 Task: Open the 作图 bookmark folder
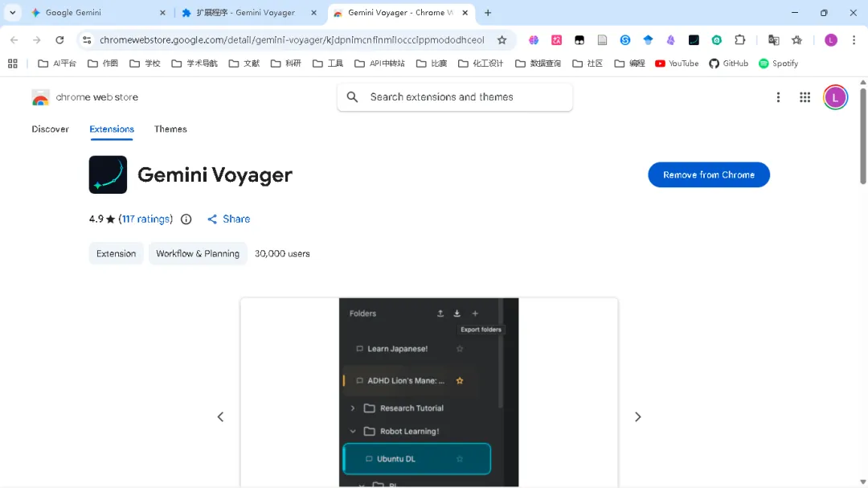[103, 64]
